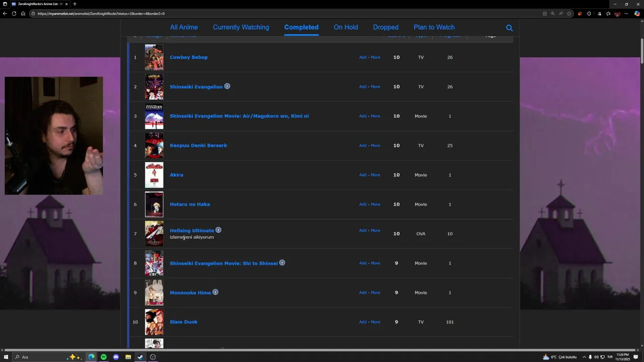Screen dimensions: 644x362
Task: Open the Kenpuu Denki Berserk title link
Action: pos(198,145)
